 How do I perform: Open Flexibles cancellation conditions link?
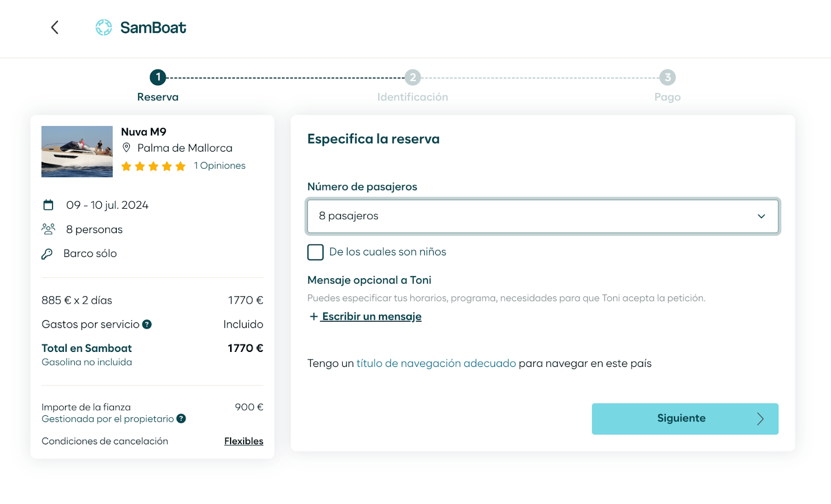pos(244,441)
